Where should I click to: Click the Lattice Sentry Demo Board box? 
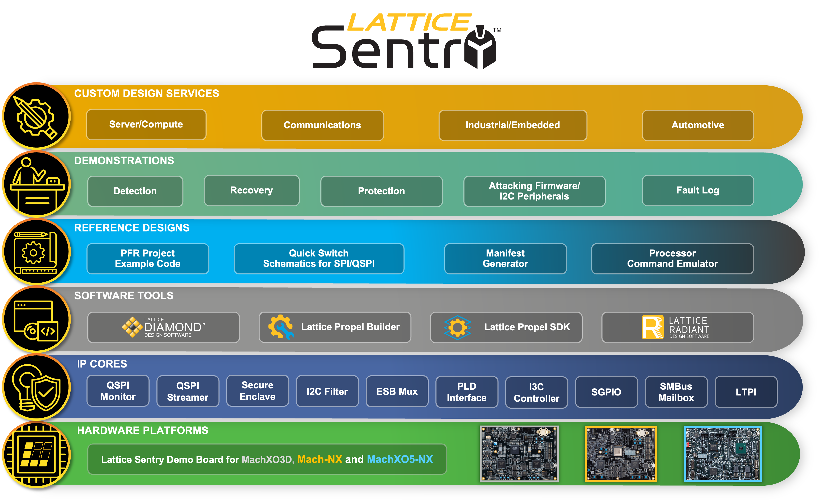point(267,459)
